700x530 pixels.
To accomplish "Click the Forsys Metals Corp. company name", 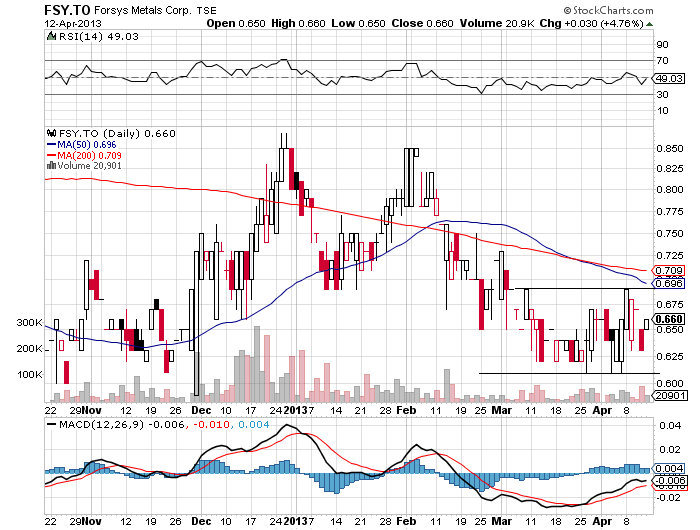I will pos(144,10).
